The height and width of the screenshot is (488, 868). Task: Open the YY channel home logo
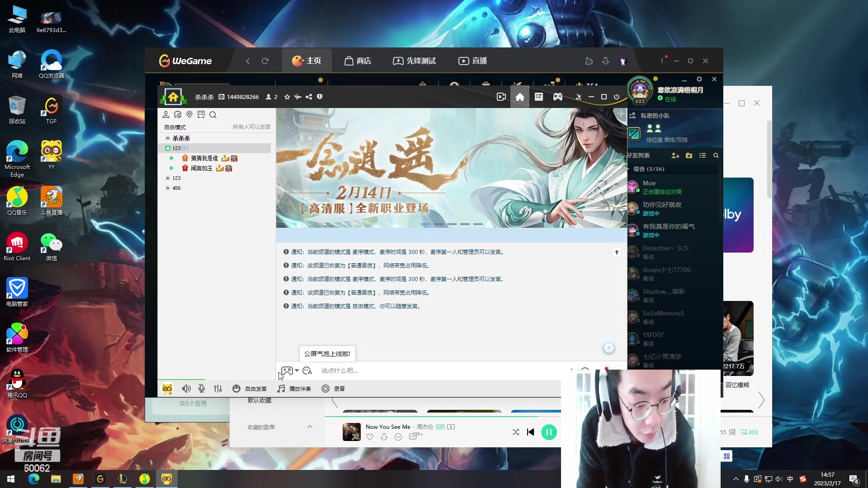[173, 97]
